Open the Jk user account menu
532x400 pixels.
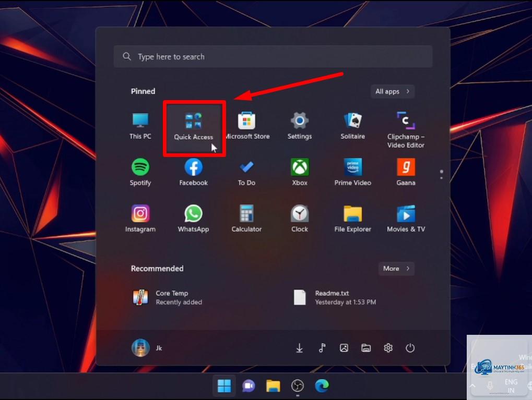coord(147,348)
